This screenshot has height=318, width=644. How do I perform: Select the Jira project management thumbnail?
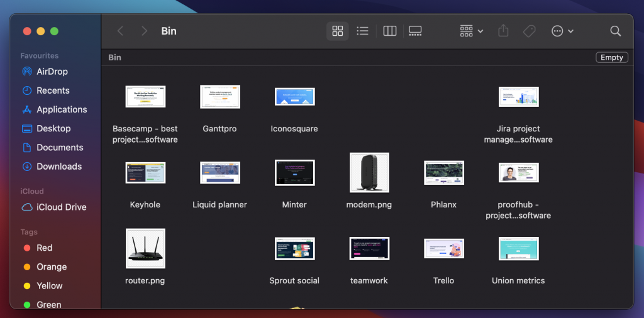coord(518,96)
